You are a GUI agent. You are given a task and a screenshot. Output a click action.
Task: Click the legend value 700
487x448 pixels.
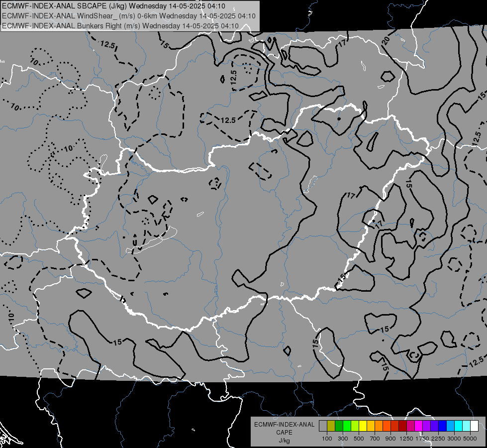click(375, 439)
